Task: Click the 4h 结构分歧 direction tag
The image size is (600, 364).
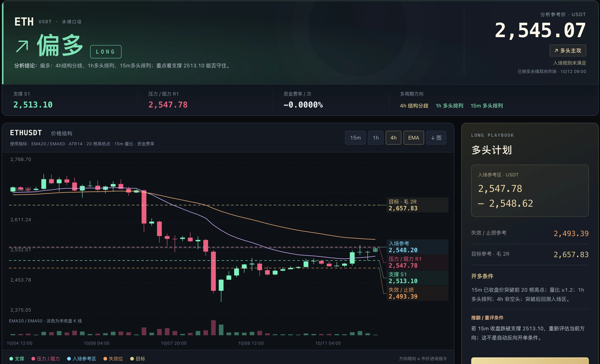Action: 414,106
